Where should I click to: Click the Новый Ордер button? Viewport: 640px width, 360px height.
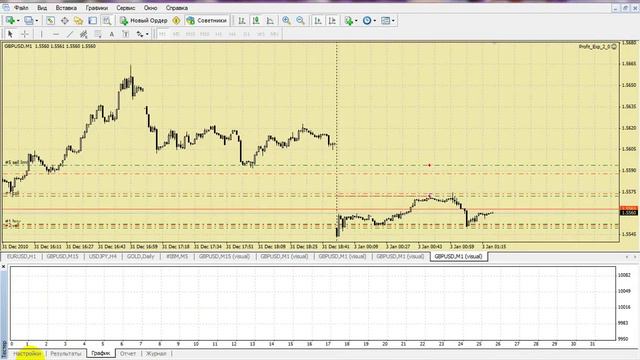[144, 20]
